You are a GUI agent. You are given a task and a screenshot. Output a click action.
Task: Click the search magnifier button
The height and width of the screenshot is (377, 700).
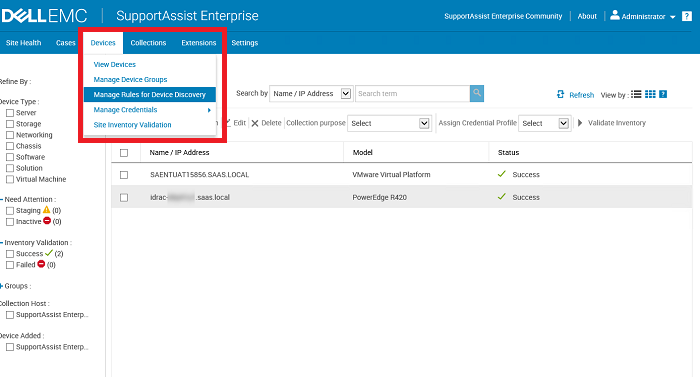[477, 93]
